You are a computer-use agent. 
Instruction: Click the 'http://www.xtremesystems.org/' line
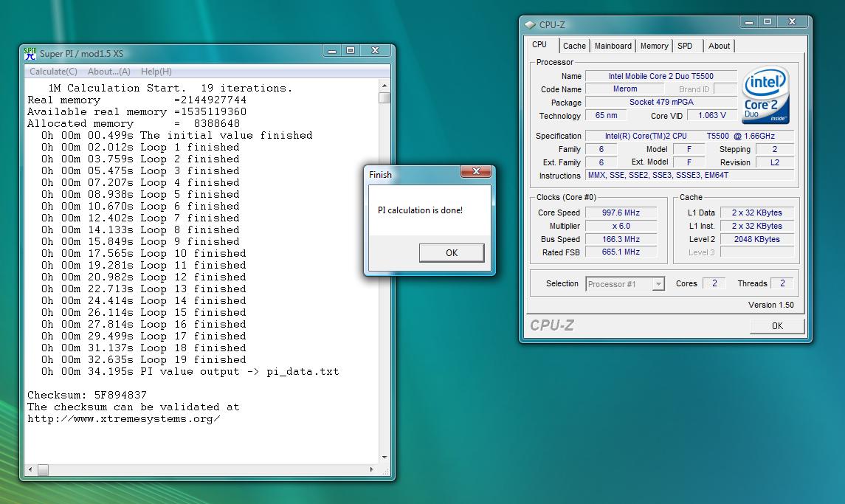pos(124,419)
